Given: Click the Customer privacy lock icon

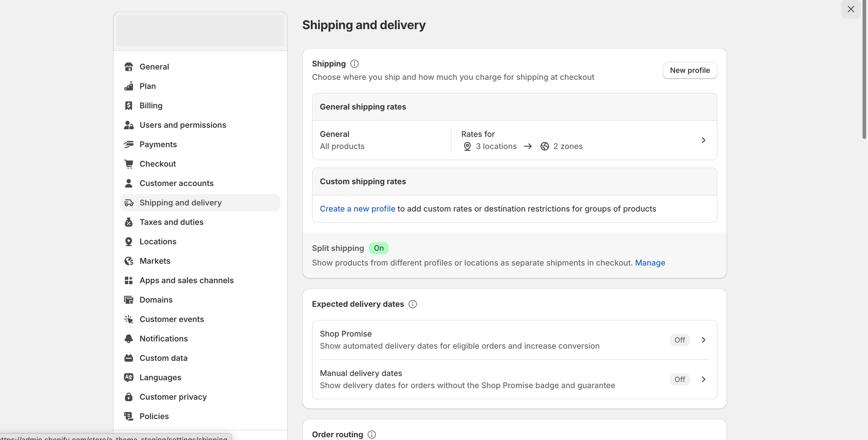Looking at the screenshot, I should point(128,397).
